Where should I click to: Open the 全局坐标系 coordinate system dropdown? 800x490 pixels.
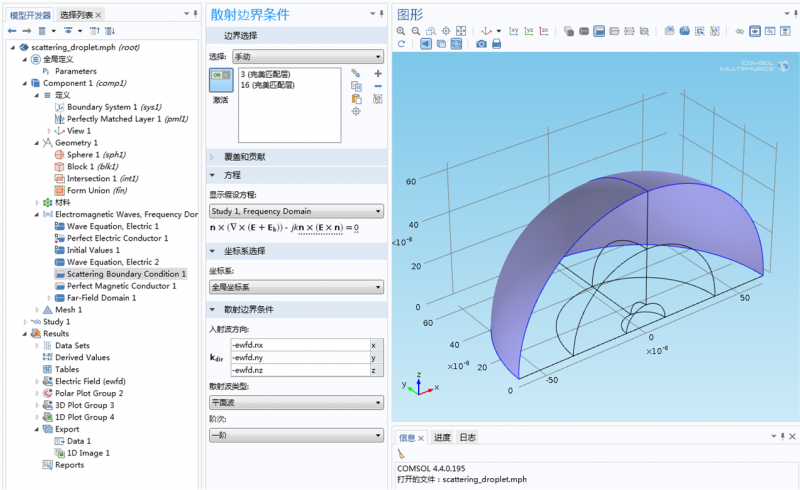point(296,287)
